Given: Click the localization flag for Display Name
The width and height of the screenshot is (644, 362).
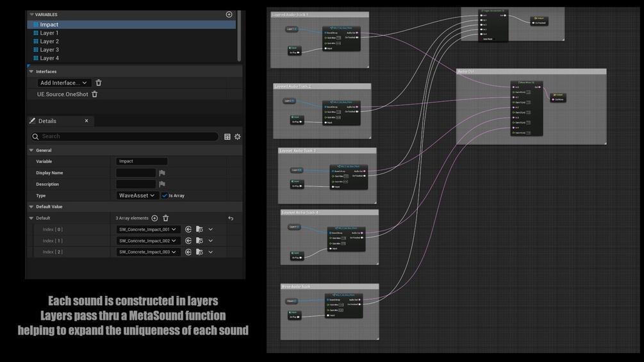Looking at the screenshot, I should pyautogui.click(x=162, y=173).
